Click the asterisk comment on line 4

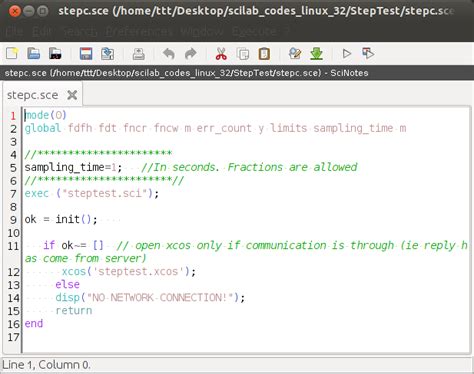(98, 154)
